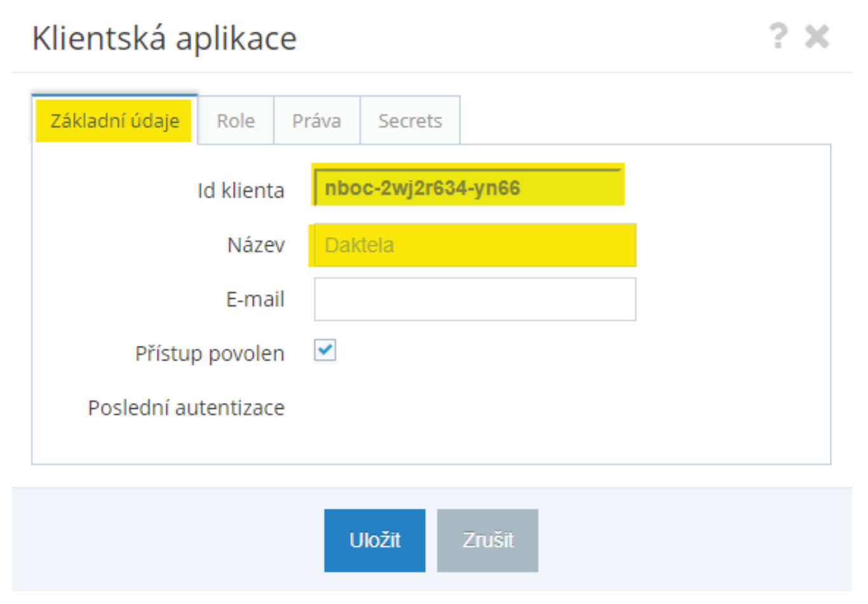Go to the Práva tab
This screenshot has width=868, height=604.
pyautogui.click(x=316, y=121)
